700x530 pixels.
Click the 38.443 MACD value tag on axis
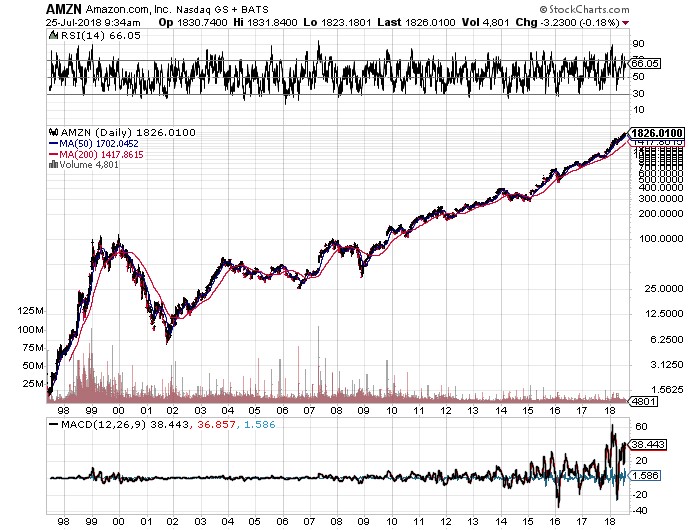coord(648,445)
